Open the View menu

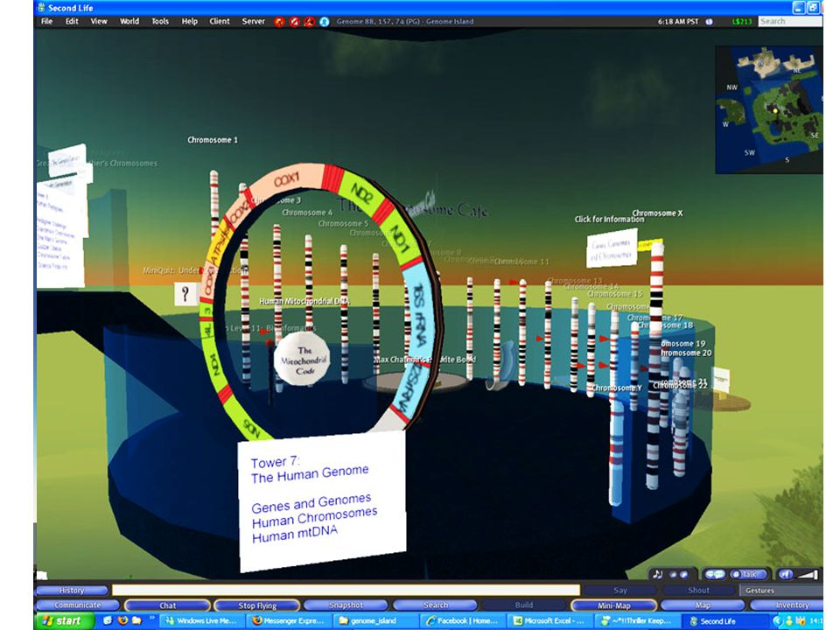[x=99, y=21]
